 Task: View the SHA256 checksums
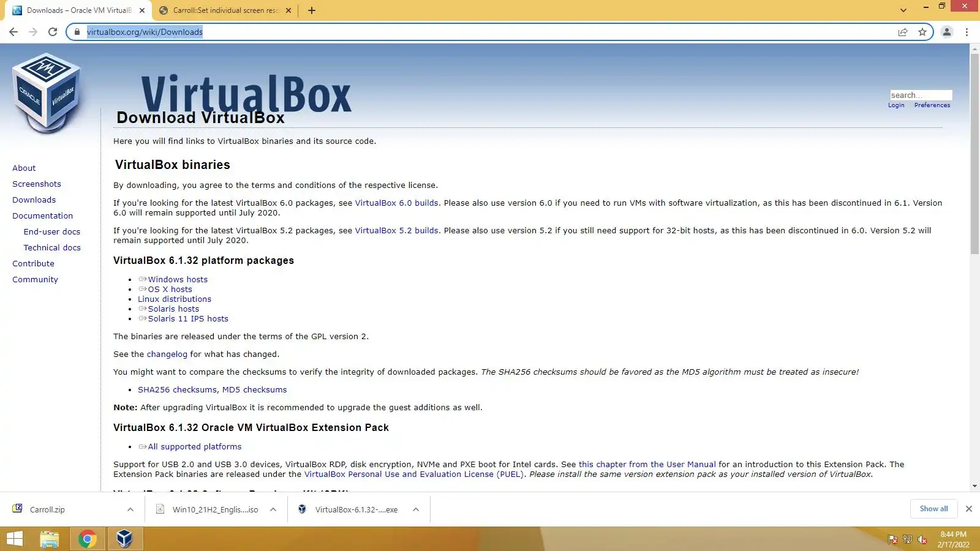(177, 389)
